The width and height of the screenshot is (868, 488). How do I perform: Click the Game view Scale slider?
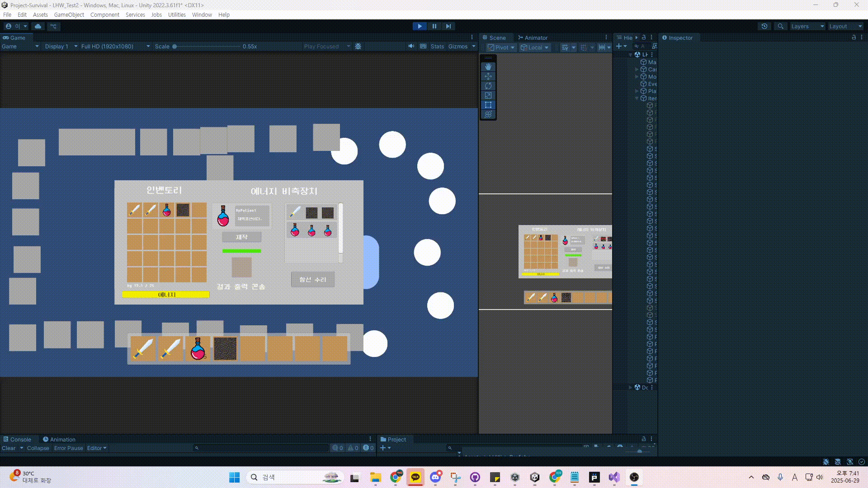click(x=207, y=46)
